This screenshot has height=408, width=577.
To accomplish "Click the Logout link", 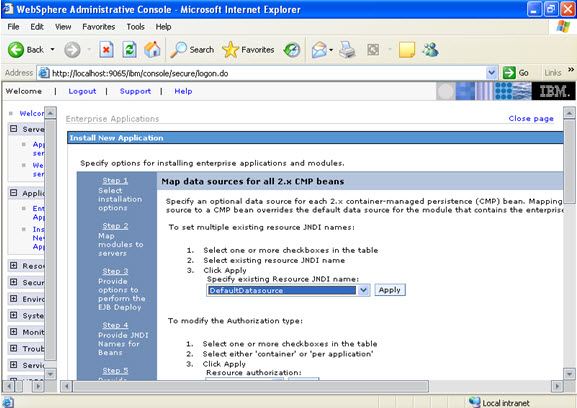I will click(82, 91).
